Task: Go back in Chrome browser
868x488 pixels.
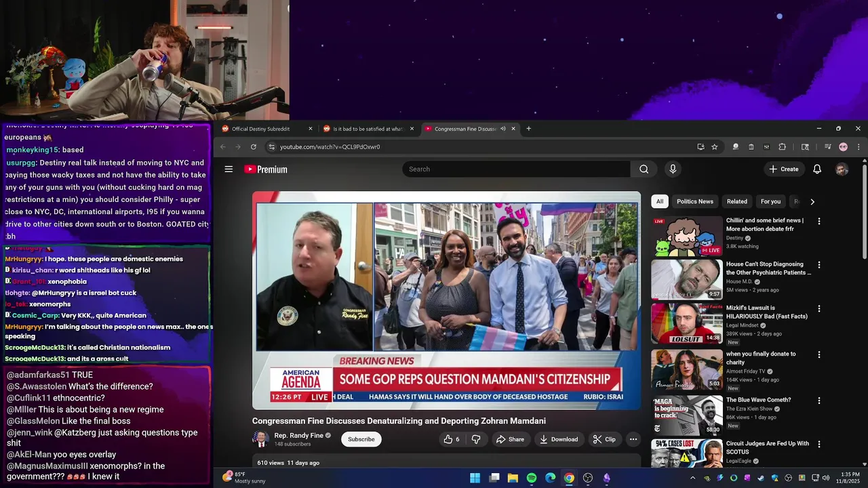Action: 223,147
